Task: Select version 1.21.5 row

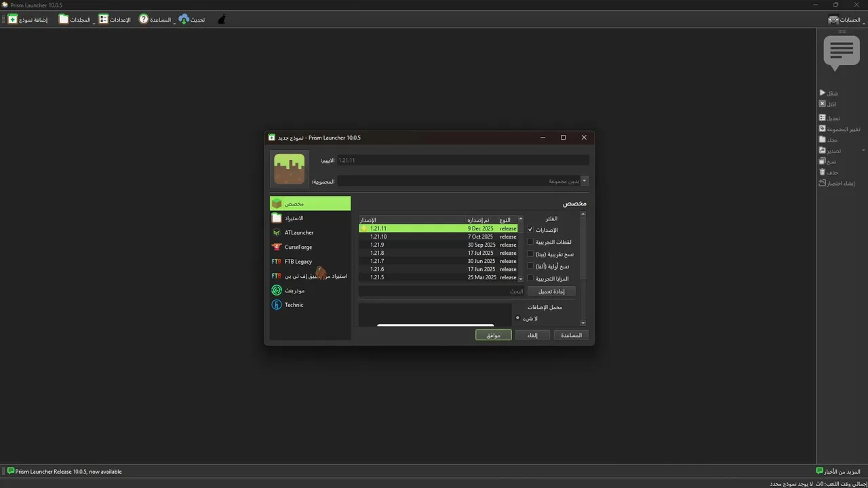Action: 438,277
